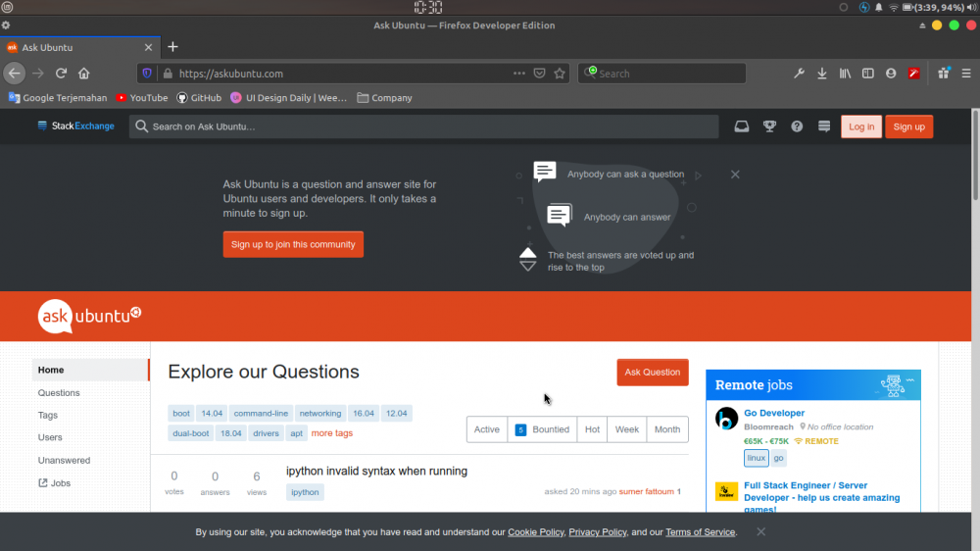This screenshot has height=551, width=980.
Task: Open question ipython invalid syntax when running
Action: [377, 471]
